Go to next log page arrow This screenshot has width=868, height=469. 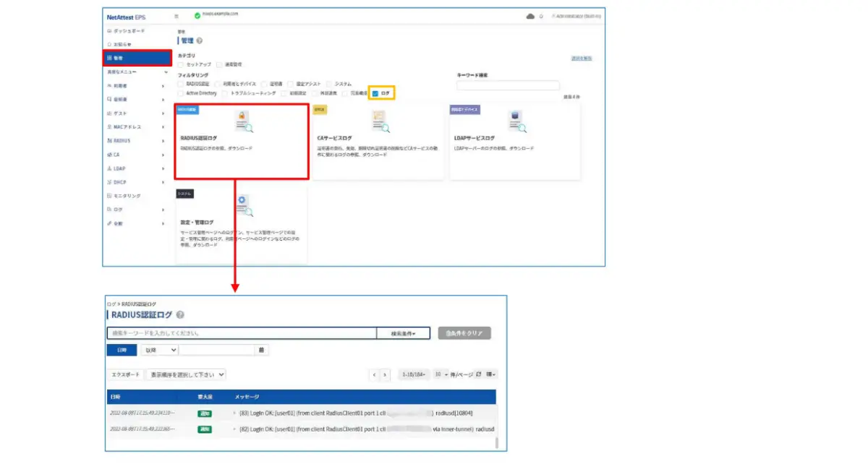tap(386, 375)
